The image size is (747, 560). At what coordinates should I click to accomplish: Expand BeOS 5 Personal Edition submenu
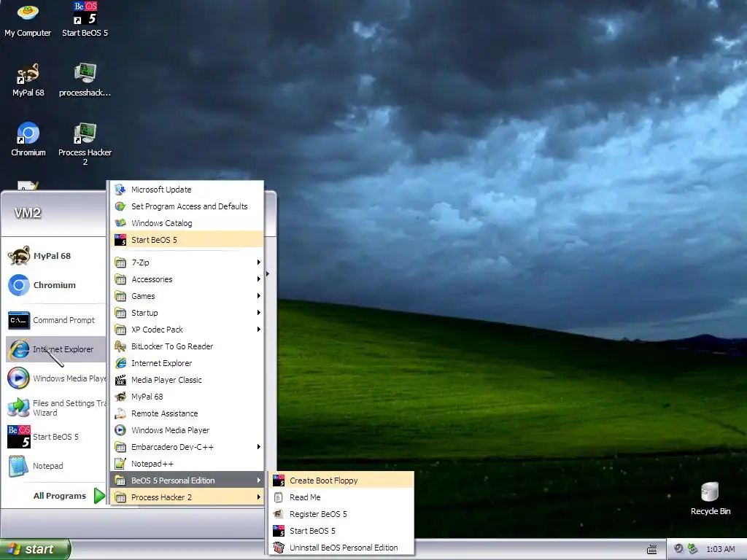(187, 480)
